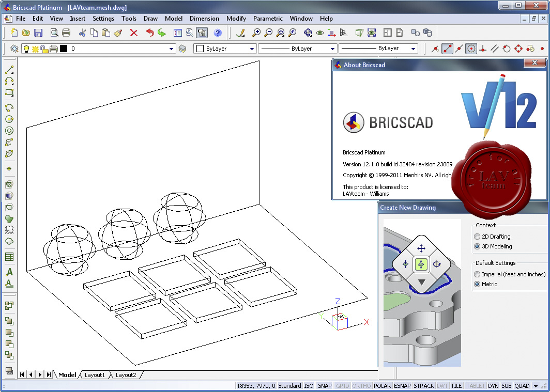The image size is (550, 392).
Task: Toggle ORTHO in the status bar
Action: [361, 386]
